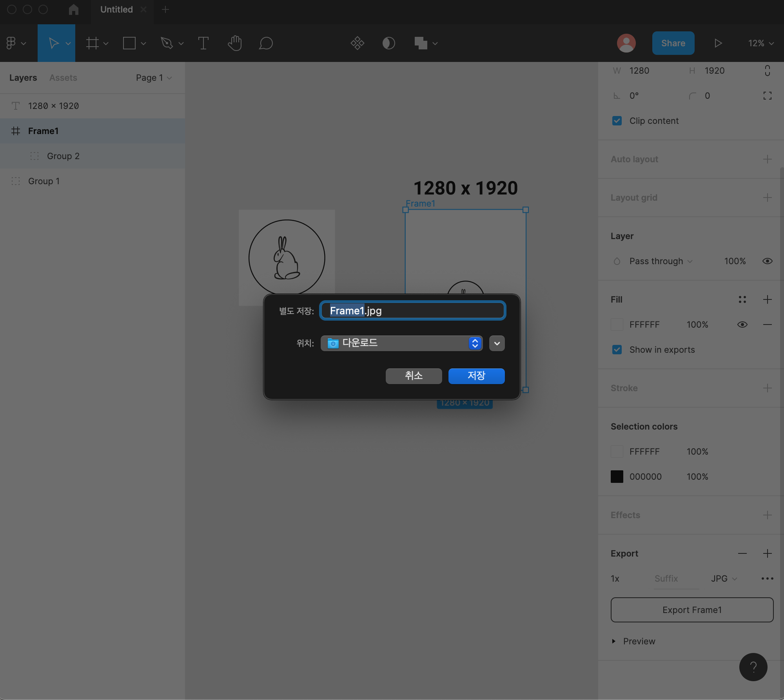Activate the Comment tool
The height and width of the screenshot is (700, 784).
tap(266, 43)
